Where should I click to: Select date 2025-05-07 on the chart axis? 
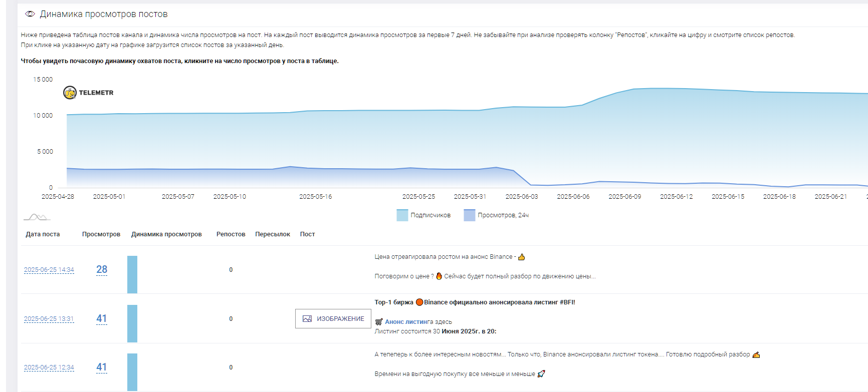[x=178, y=197]
